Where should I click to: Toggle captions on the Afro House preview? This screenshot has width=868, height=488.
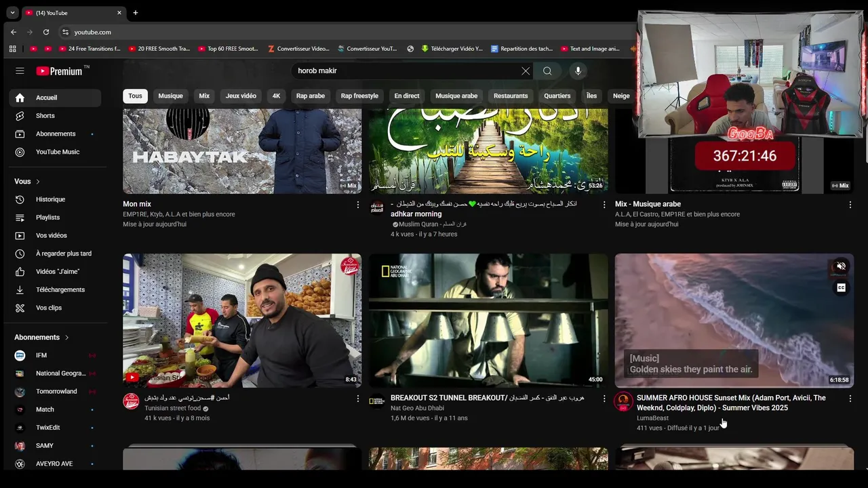(841, 287)
